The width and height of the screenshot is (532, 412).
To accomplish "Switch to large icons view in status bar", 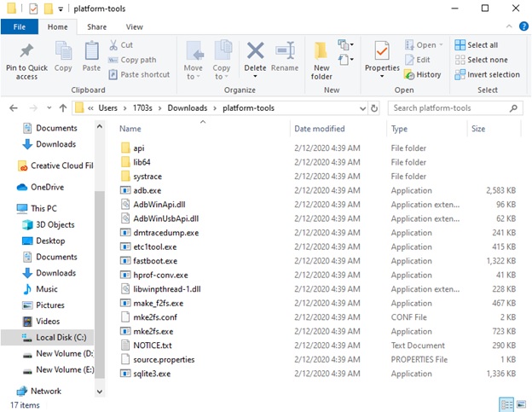I will pos(519,404).
